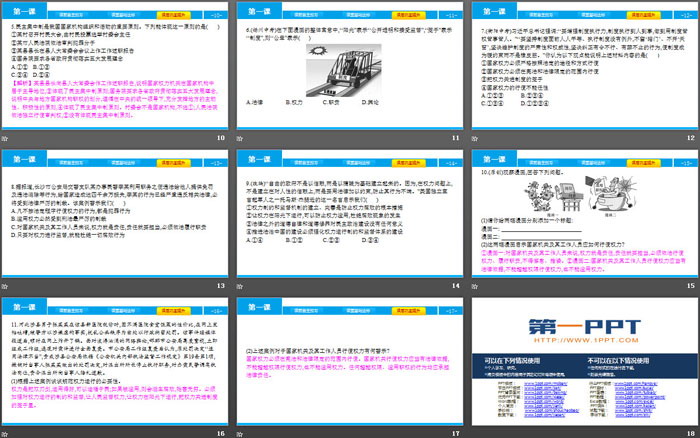
Task: Click slide number label 13
Action: tap(221, 286)
